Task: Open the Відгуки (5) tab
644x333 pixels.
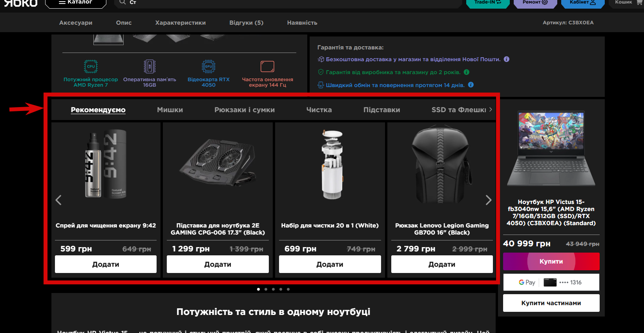Action: (246, 23)
